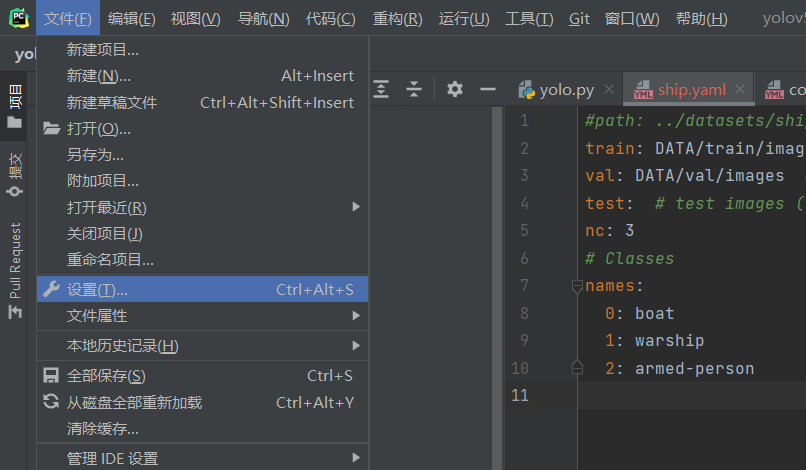Open the 视图(V) menu

click(x=196, y=19)
